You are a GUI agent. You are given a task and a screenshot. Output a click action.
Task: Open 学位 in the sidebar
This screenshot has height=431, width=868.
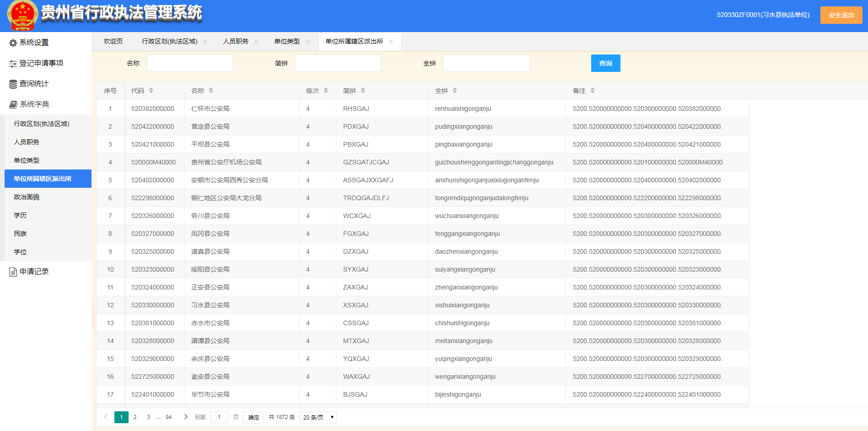[x=48, y=252]
